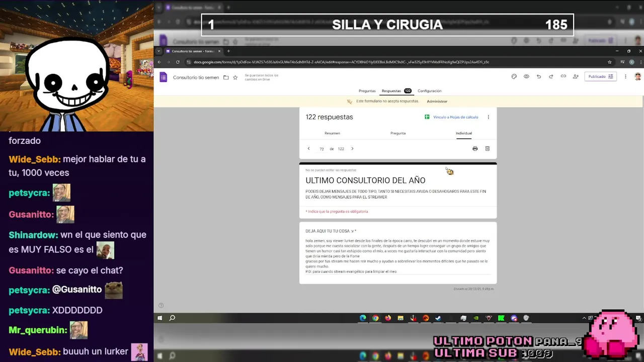644x362 pixels.
Task: Open the Discord icon in the taskbar
Action: tap(514, 318)
